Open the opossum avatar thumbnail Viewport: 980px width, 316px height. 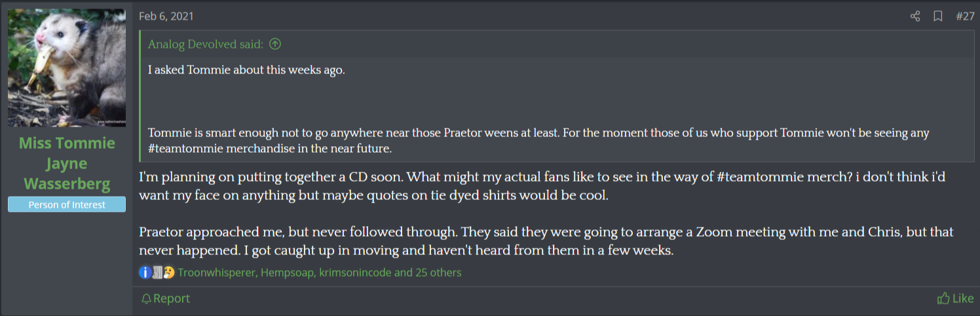[67, 68]
